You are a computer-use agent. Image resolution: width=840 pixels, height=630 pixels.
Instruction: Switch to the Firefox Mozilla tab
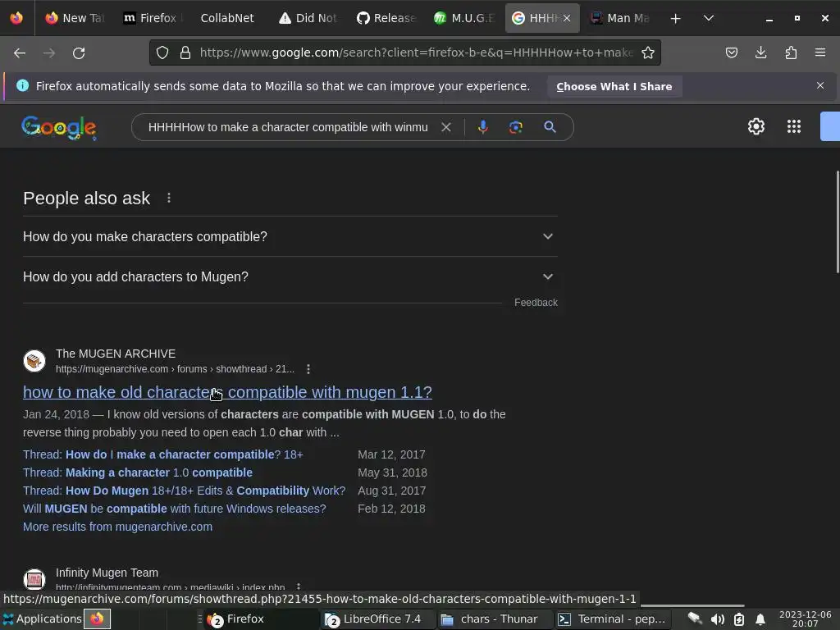[x=151, y=18]
